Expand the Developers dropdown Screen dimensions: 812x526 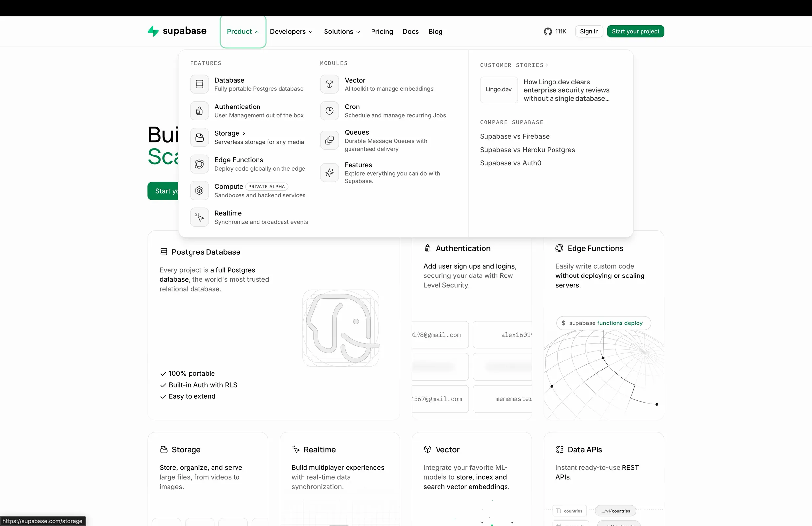(x=291, y=32)
